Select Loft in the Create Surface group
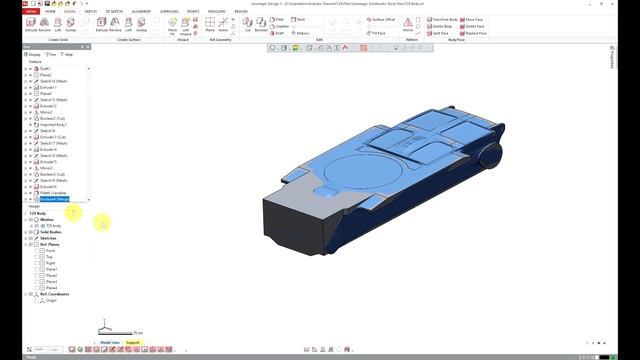Screen dimensions: 640x360 (x=129, y=24)
